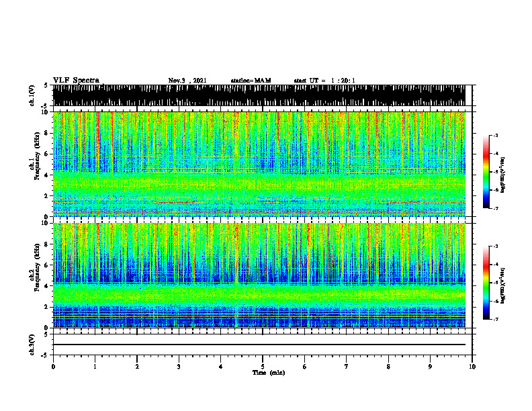532x411 pixels.
Task: Click the -7 label on ch.1 colorbar
Action: (x=496, y=208)
